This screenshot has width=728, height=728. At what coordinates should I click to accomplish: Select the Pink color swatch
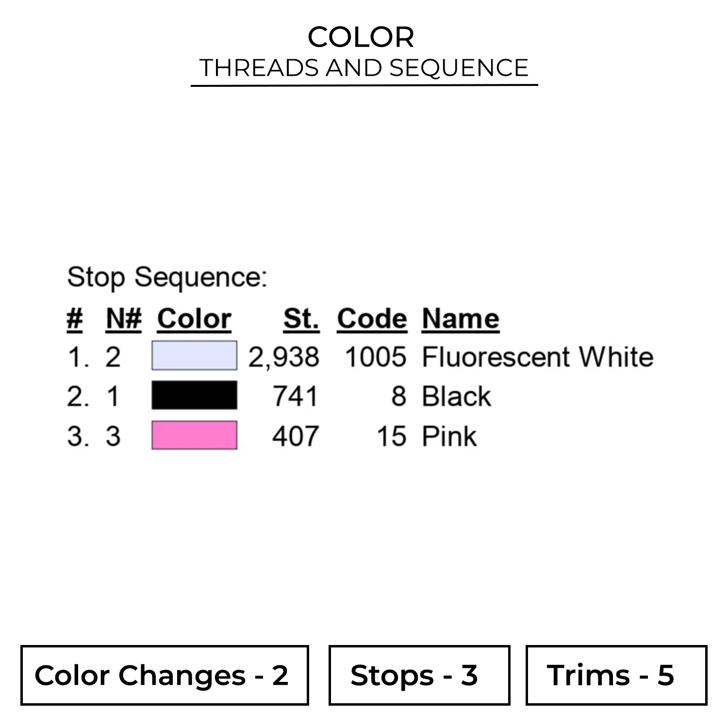(194, 435)
